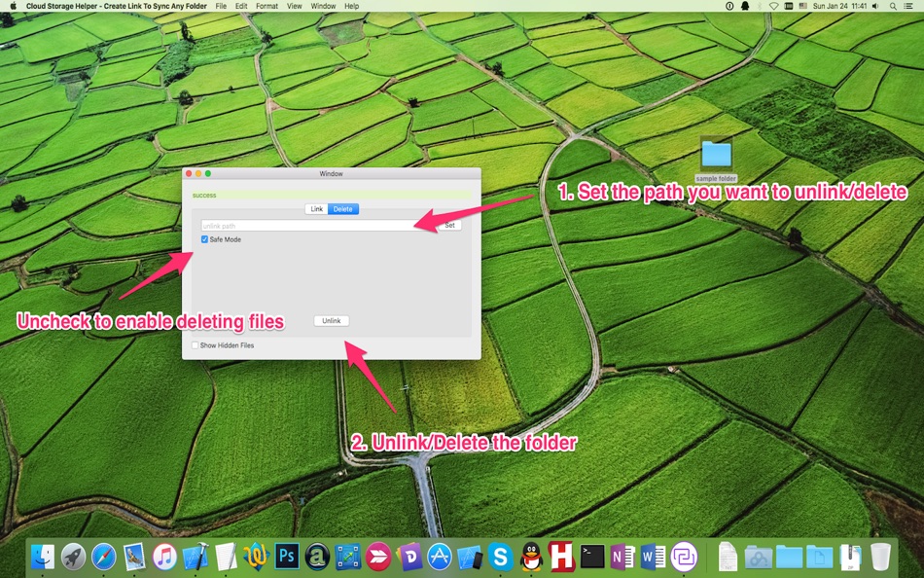Open Photoshop from the dock
Screen dimensions: 924x578
pos(286,557)
